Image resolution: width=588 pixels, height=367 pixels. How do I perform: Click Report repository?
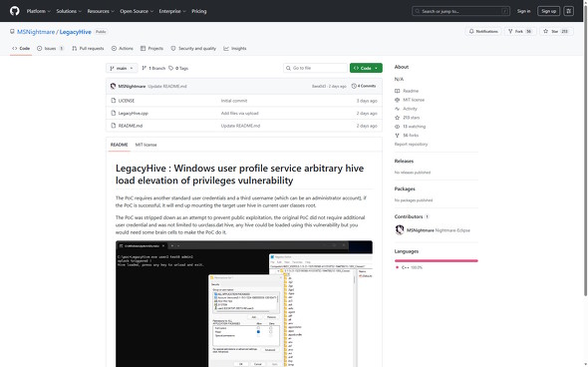[x=411, y=144]
